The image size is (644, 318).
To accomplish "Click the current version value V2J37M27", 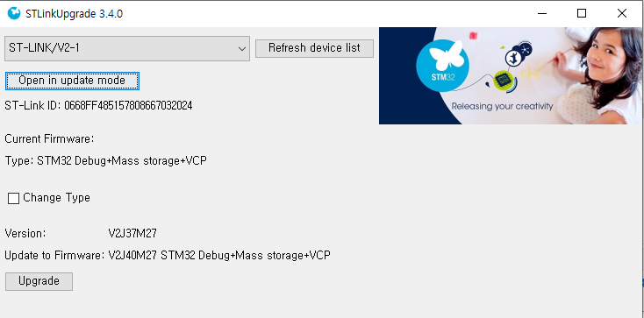I will [132, 234].
